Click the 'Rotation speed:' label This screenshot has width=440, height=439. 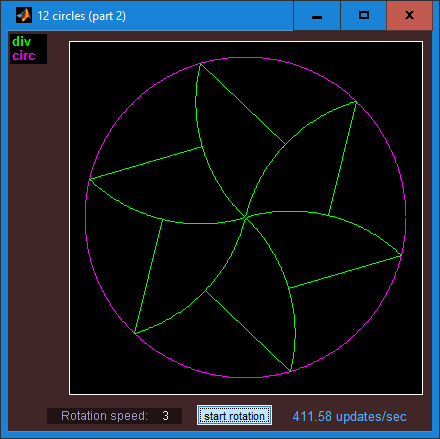(104, 416)
